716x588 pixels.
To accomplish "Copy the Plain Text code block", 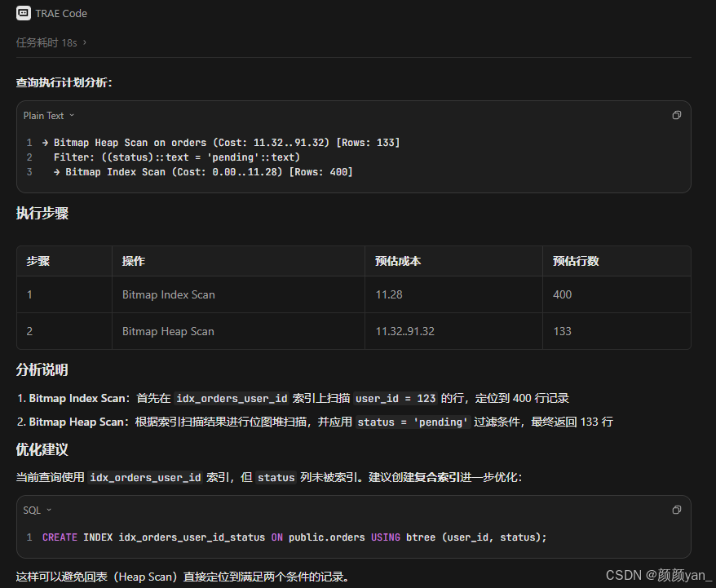I will 677,115.
